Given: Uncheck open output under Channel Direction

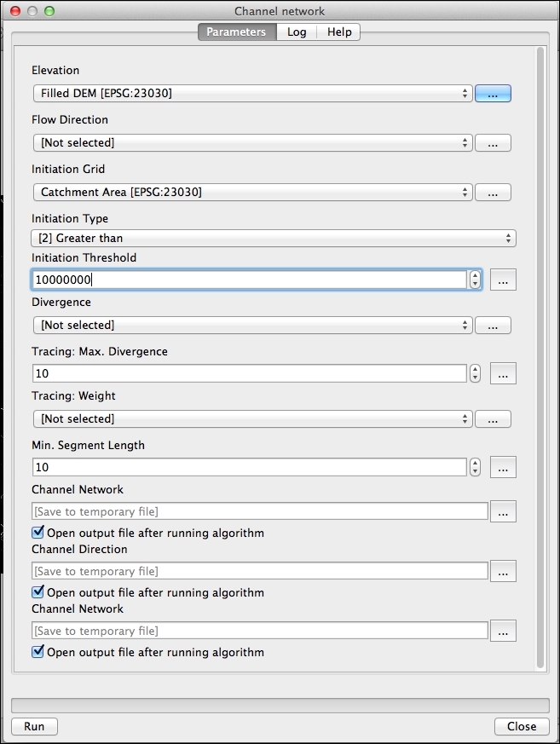Looking at the screenshot, I should click(x=38, y=592).
